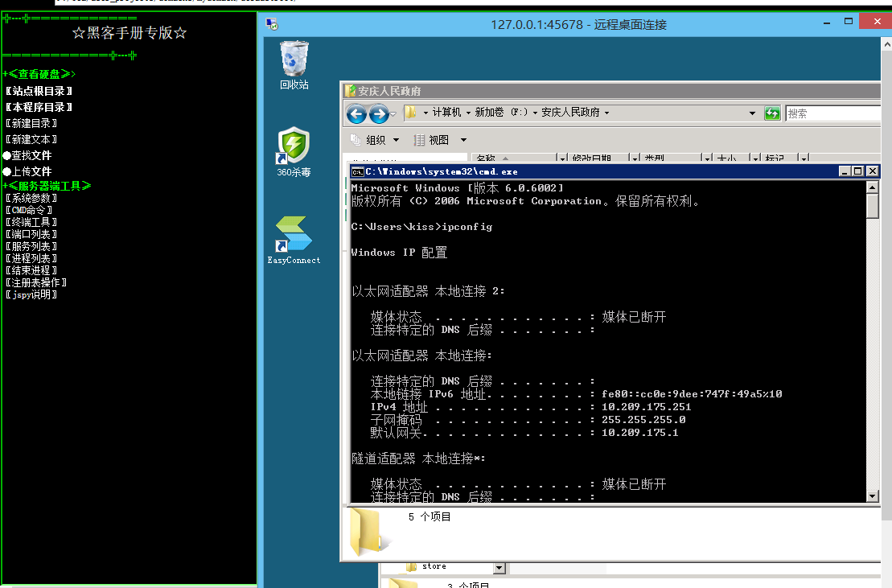Click the default gateway 10.209.175.1 text
This screenshot has height=588, width=892.
tap(640, 433)
